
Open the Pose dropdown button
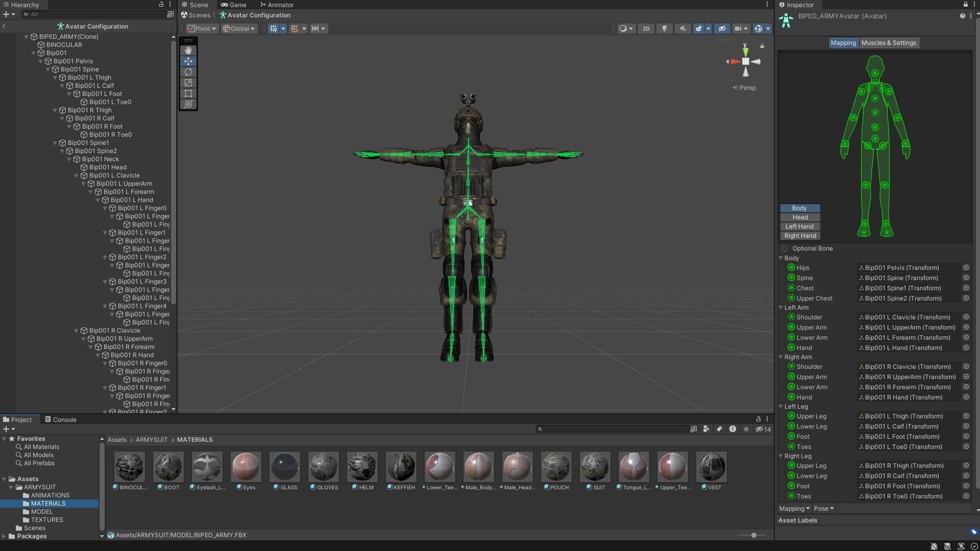(823, 509)
